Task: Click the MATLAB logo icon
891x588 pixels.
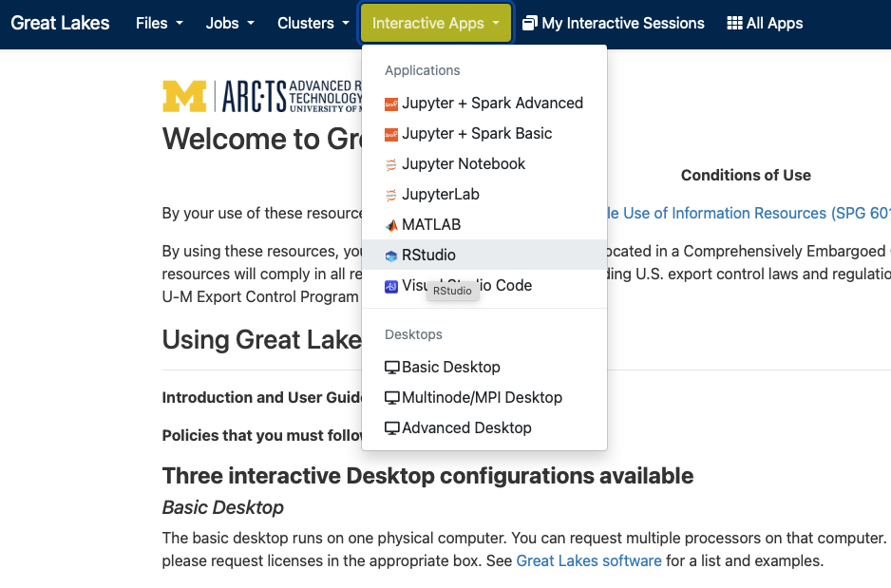Action: pos(391,225)
